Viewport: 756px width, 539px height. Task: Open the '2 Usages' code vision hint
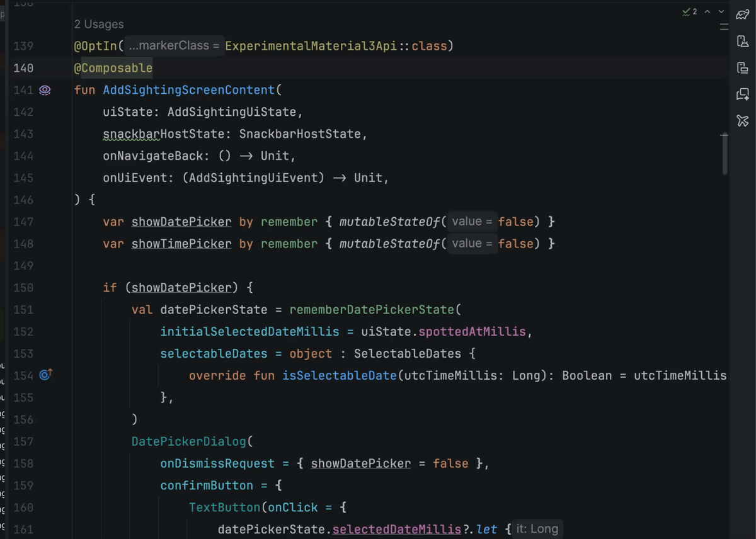pos(99,25)
